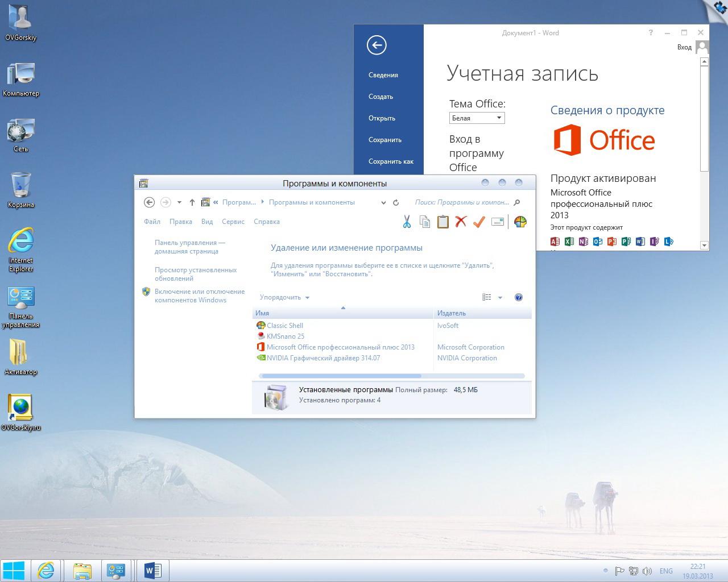The width and height of the screenshot is (728, 582).
Task: Open the Сервис menu
Action: (x=233, y=222)
